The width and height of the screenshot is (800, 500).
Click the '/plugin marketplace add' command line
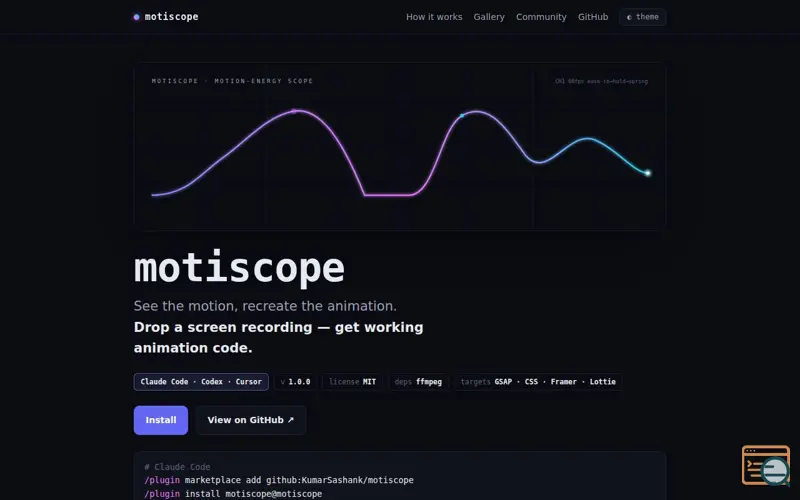coord(279,480)
